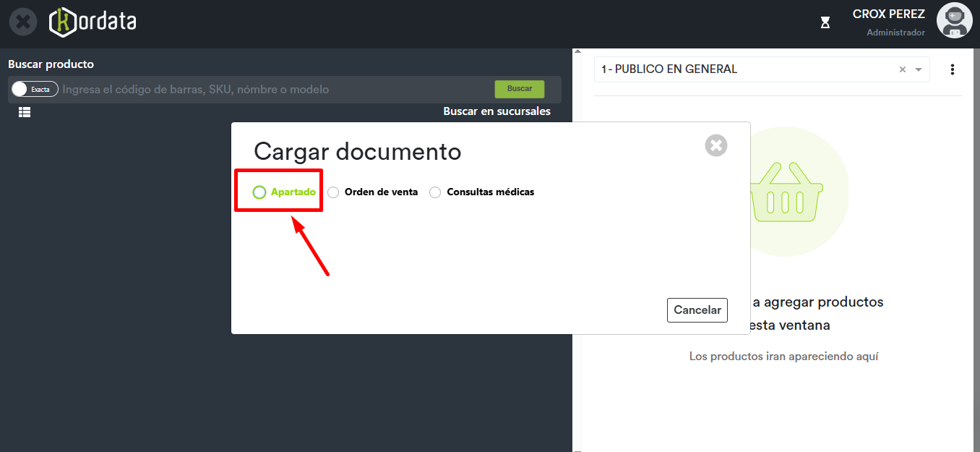Screen dimensions: 980x452
Task: Click the hourglass icon in the header
Action: (x=825, y=22)
